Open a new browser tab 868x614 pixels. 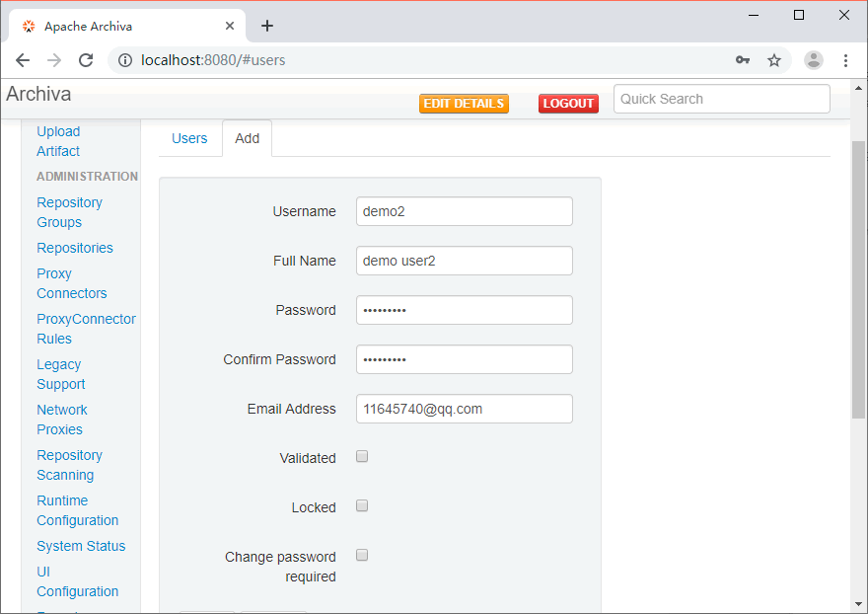pos(267,26)
